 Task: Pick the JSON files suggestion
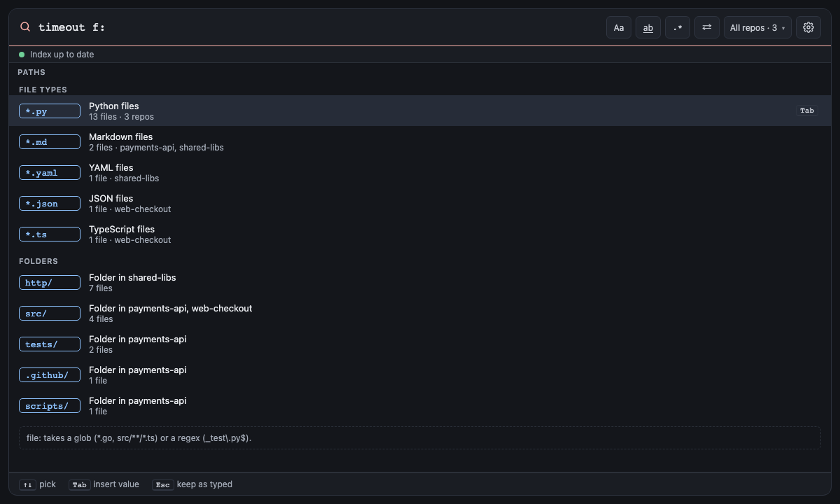click(x=420, y=204)
